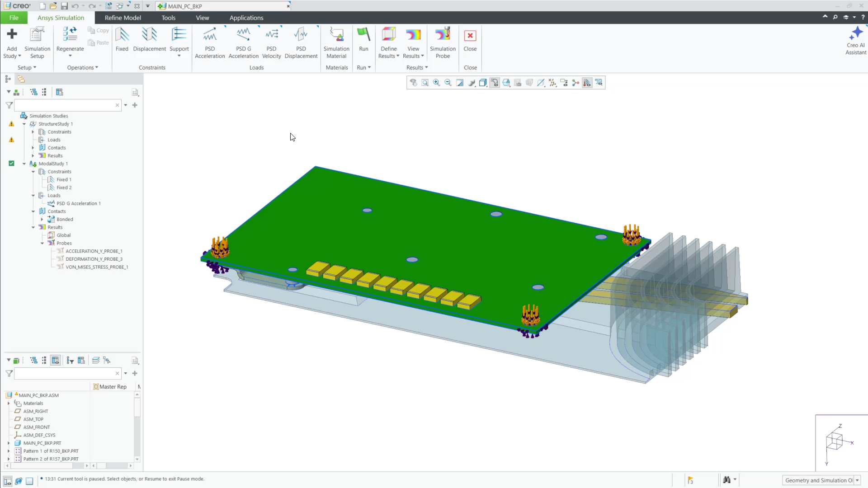Collapse the Probes node
Image resolution: width=868 pixels, height=488 pixels.
42,243
